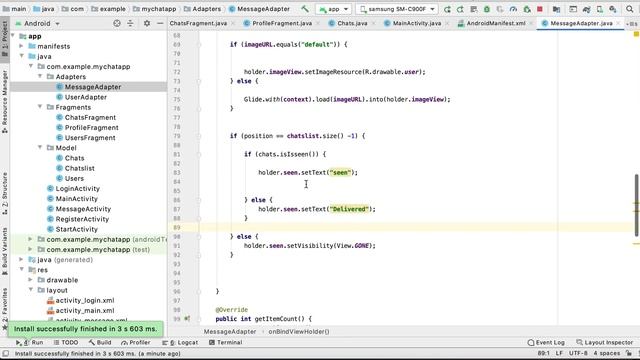Close the MessageAdapter.java tab
640x360 pixels.
pyautogui.click(x=618, y=24)
